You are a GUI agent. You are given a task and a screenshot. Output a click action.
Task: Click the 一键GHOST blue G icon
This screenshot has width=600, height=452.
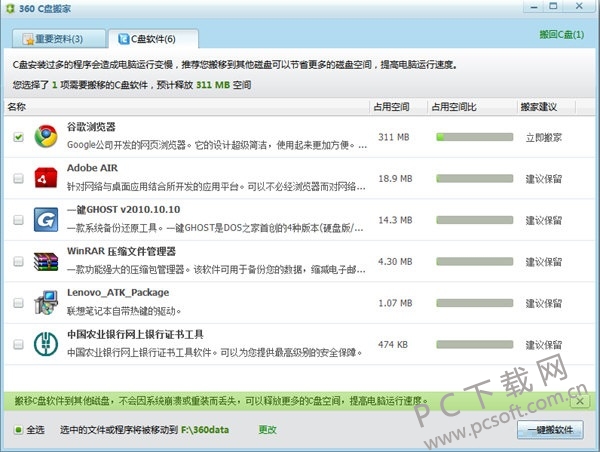[x=46, y=220]
